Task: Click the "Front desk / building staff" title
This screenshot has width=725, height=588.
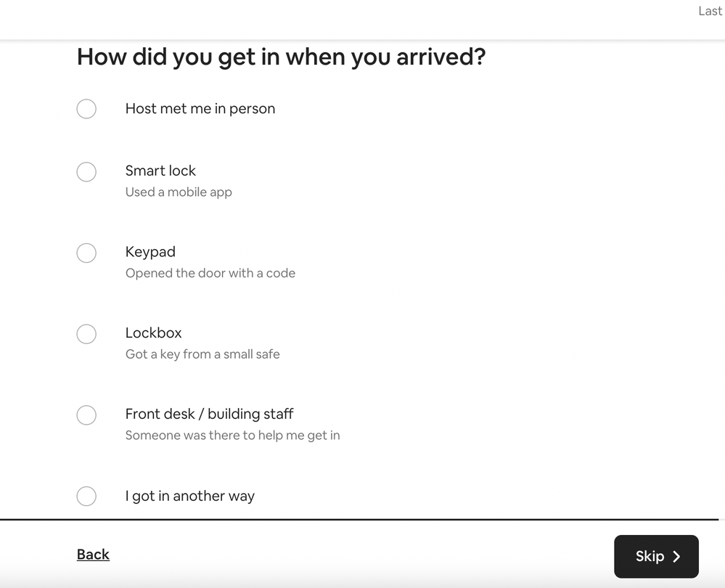Action: pyautogui.click(x=209, y=414)
